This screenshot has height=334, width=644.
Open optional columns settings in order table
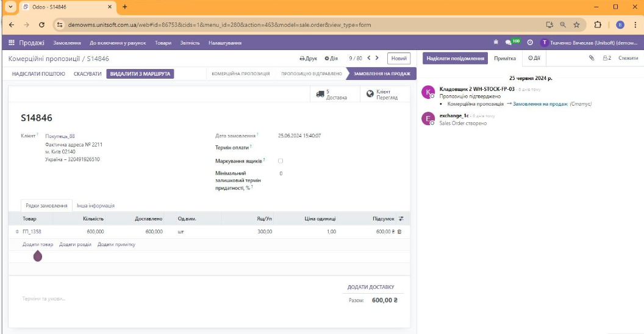pos(401,219)
